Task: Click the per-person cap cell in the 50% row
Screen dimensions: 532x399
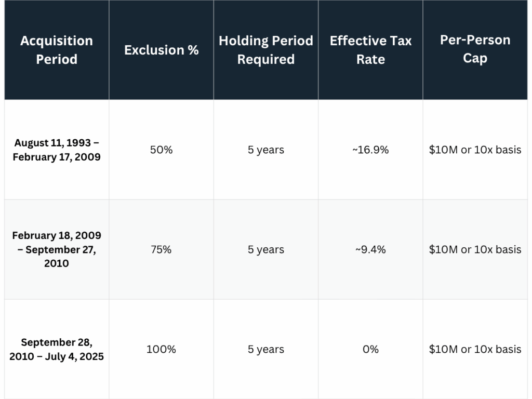Action: 475,150
